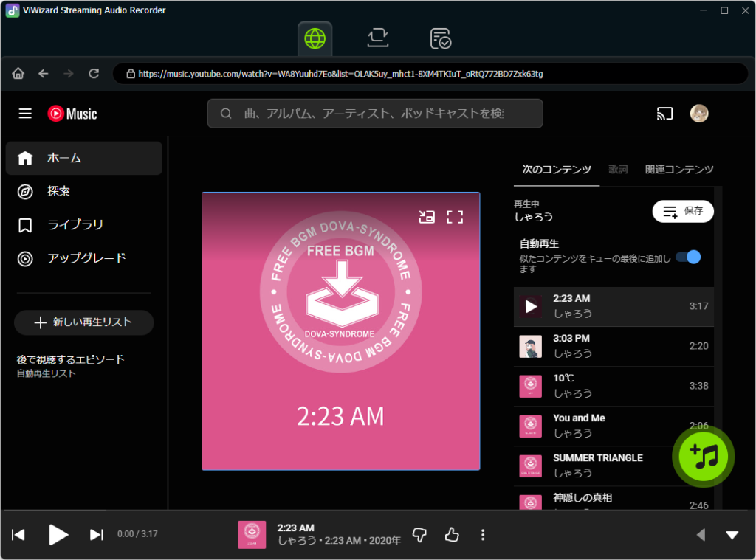Disable the 自動再生 autoplay toggle

tap(688, 257)
